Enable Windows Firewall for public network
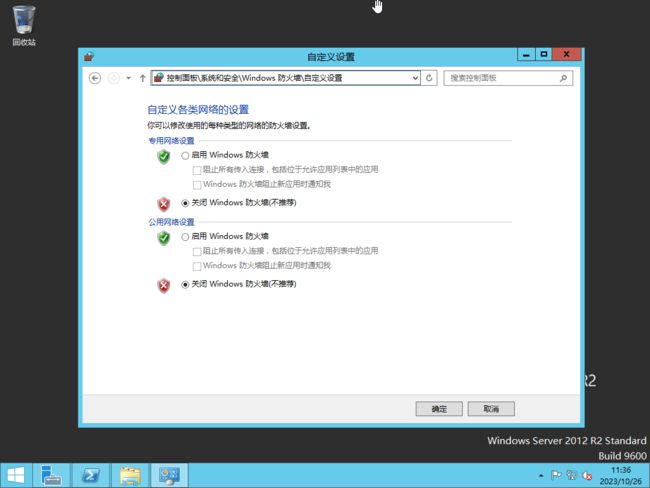Image resolution: width=650 pixels, height=488 pixels. pyautogui.click(x=185, y=237)
